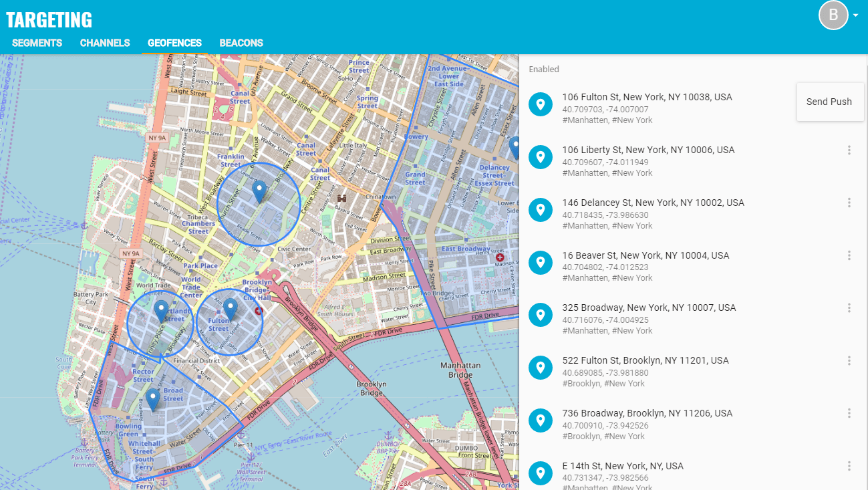Click location icon for E 14th St
The width and height of the screenshot is (868, 490).
(541, 473)
